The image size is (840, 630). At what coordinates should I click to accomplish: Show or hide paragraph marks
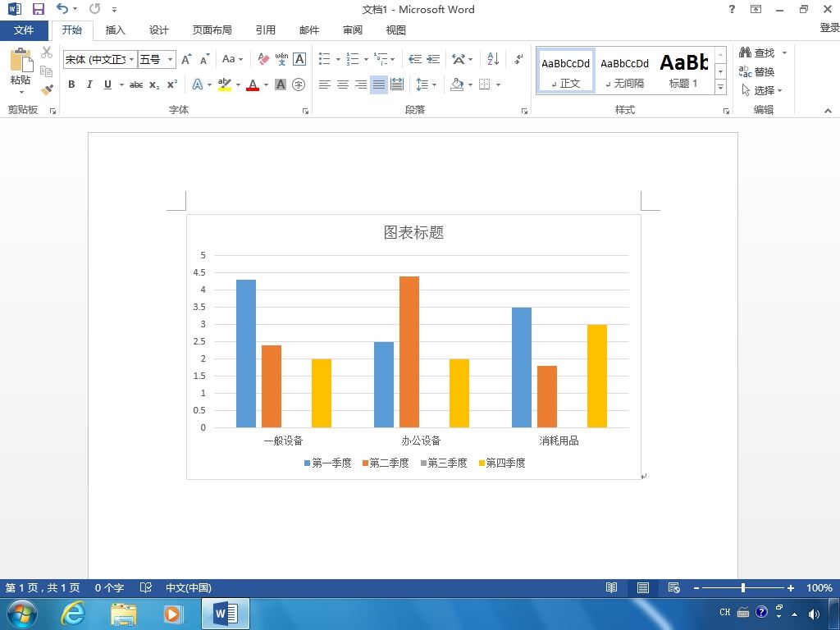[518, 59]
